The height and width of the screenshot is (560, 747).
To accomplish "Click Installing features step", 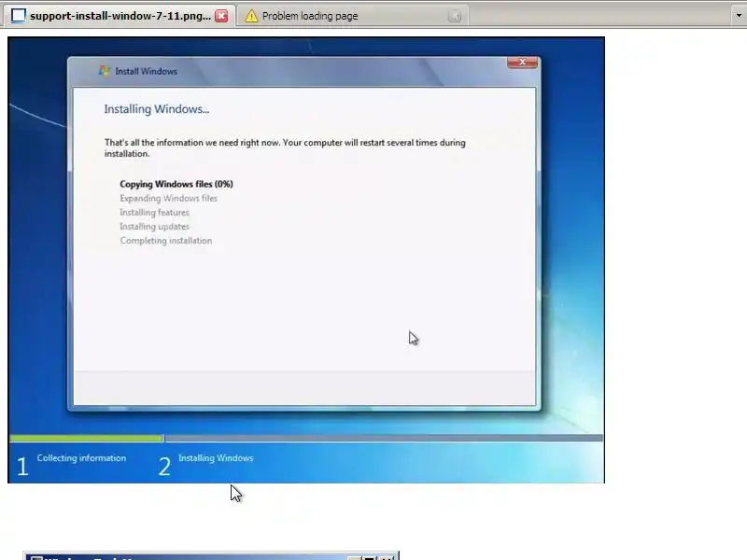I will 154,213.
